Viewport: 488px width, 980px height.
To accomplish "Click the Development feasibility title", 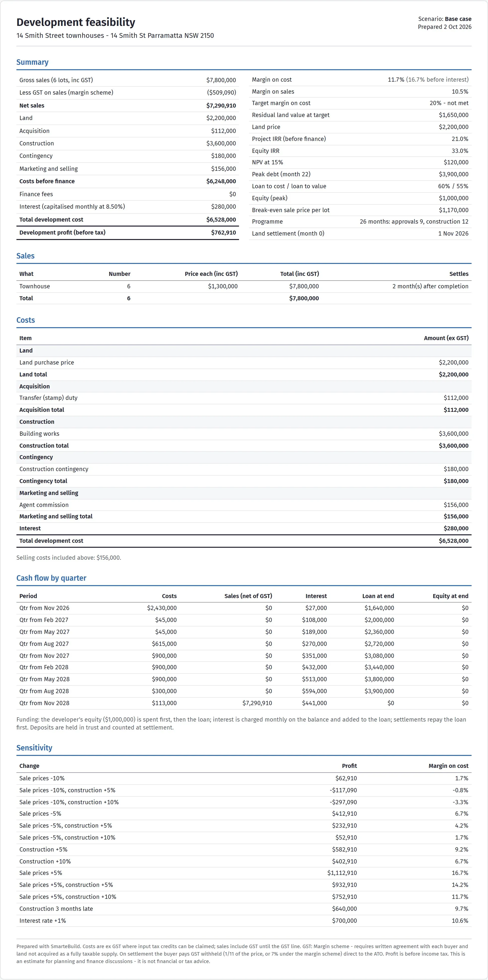I will (x=76, y=22).
